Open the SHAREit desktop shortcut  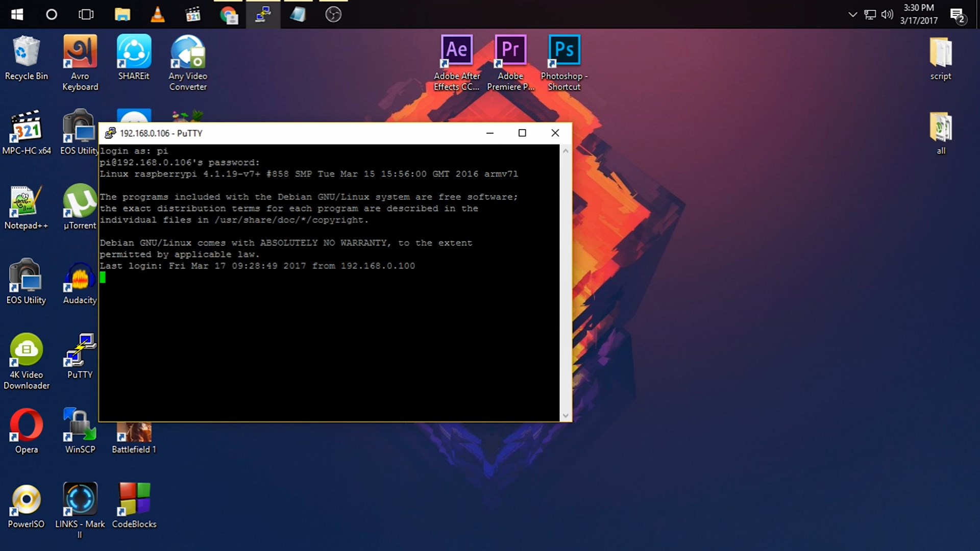pyautogui.click(x=134, y=58)
